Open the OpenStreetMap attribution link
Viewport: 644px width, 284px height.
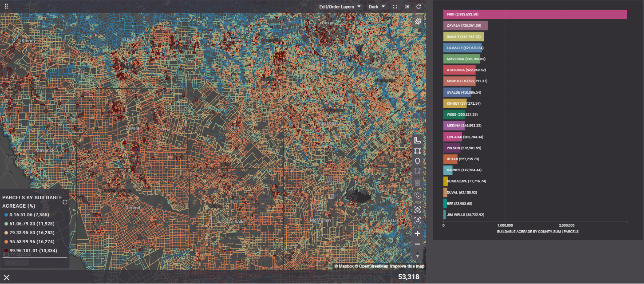point(373,266)
